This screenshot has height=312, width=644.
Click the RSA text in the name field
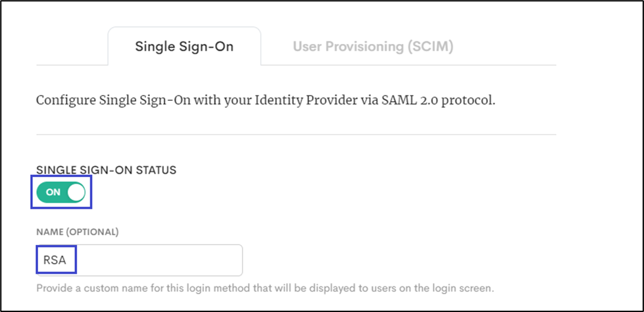55,260
